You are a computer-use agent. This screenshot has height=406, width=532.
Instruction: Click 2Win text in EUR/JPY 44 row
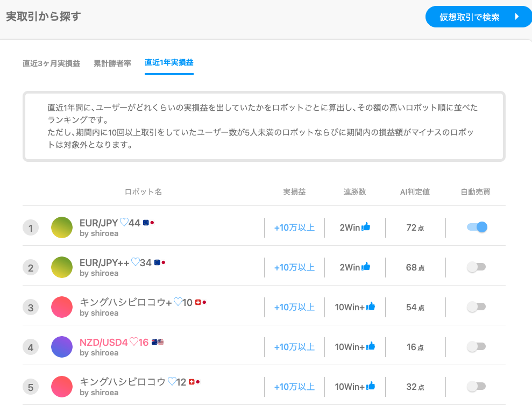tap(350, 227)
